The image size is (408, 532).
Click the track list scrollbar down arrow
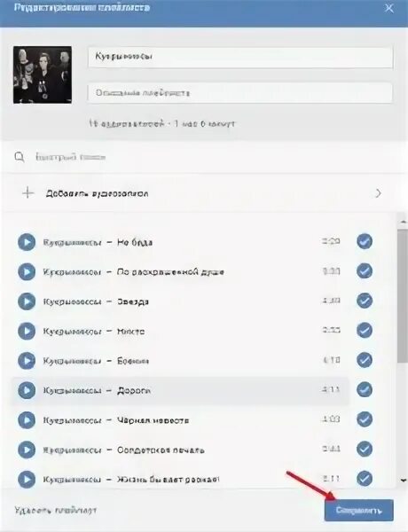tap(403, 481)
